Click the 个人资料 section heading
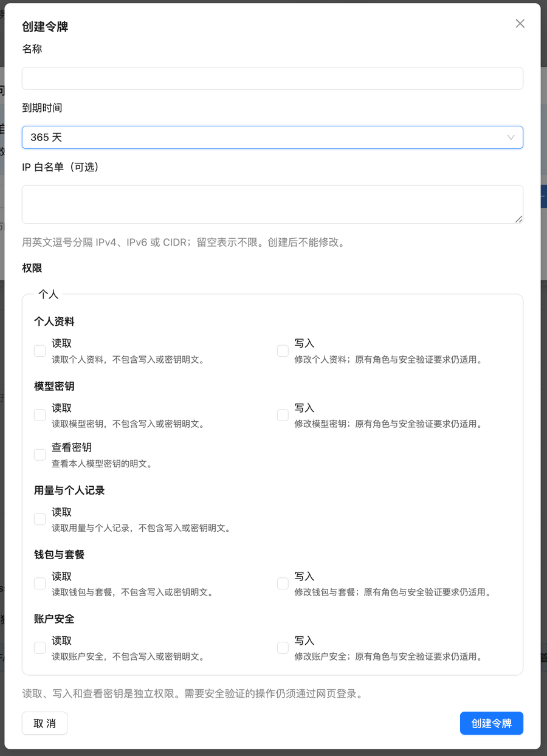Viewport: 547px width, 756px height. coord(54,321)
